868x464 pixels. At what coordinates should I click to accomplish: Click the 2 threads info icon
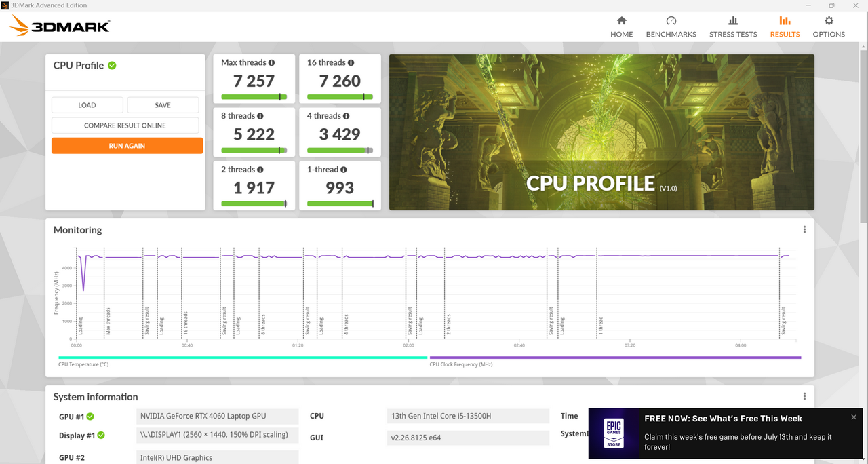(260, 170)
